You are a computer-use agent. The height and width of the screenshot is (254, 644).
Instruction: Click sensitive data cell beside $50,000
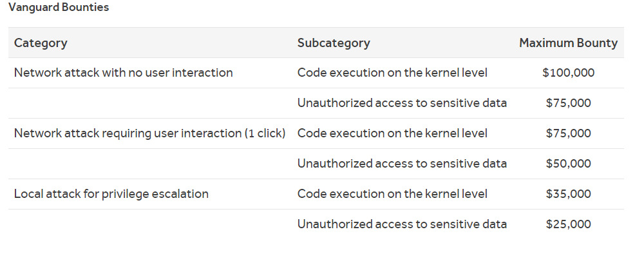(x=402, y=164)
